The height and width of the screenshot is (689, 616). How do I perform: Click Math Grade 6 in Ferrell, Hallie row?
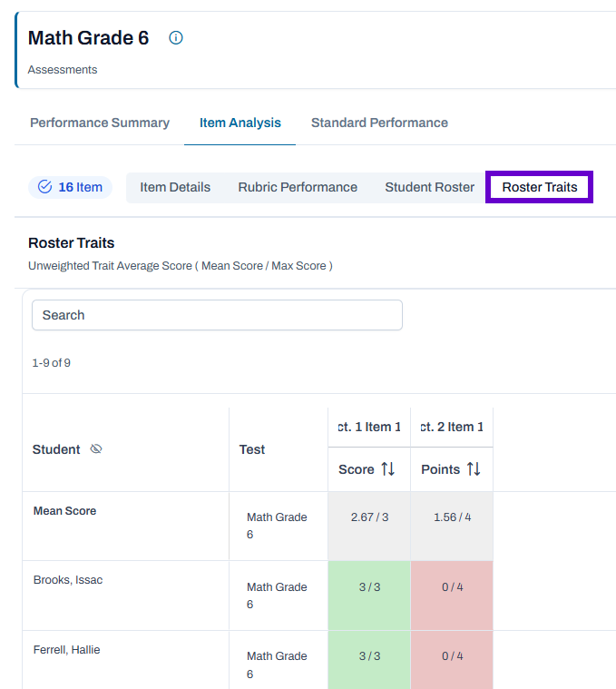[277, 664]
